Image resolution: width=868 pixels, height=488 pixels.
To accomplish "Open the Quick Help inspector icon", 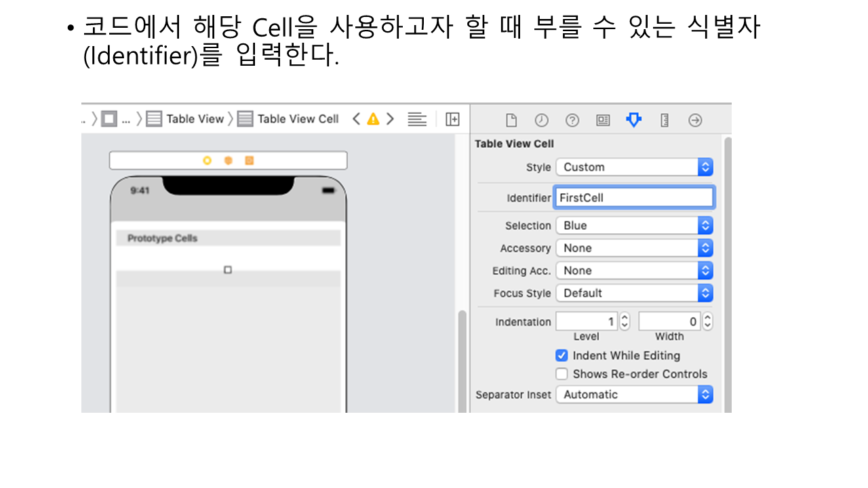I will coord(572,120).
